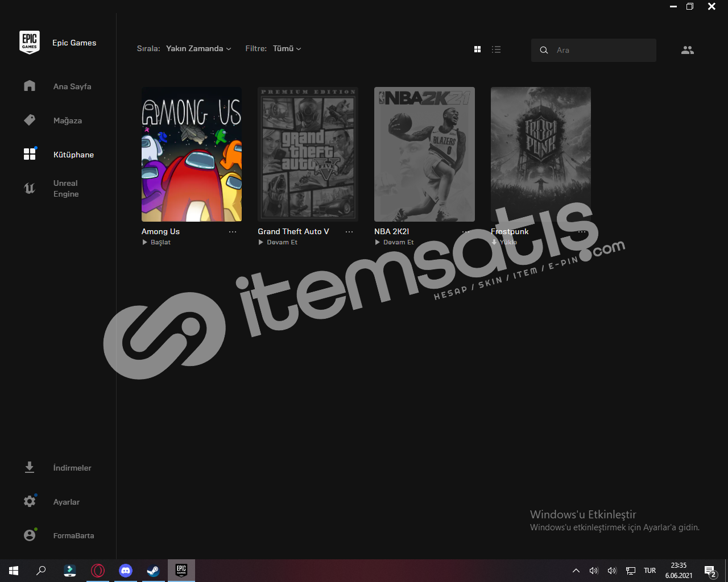Switch the TUR keyboard language indicator
Image resolution: width=728 pixels, height=582 pixels.
tap(650, 571)
